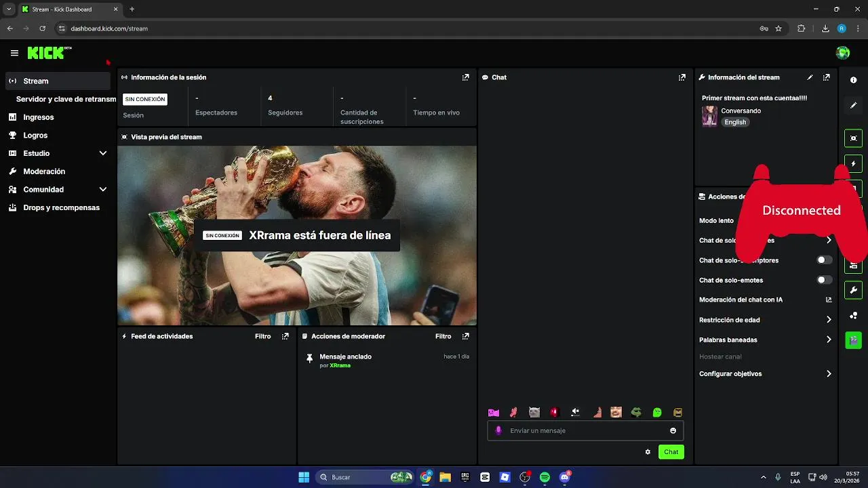Click Conversando category name
Viewport: 868px width, 488px height.
point(741,110)
